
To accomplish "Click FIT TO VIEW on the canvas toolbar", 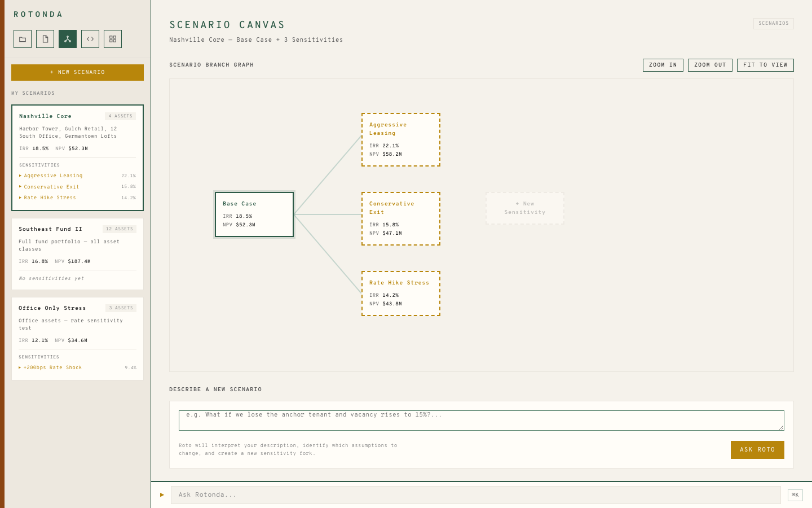I will (x=765, y=65).
